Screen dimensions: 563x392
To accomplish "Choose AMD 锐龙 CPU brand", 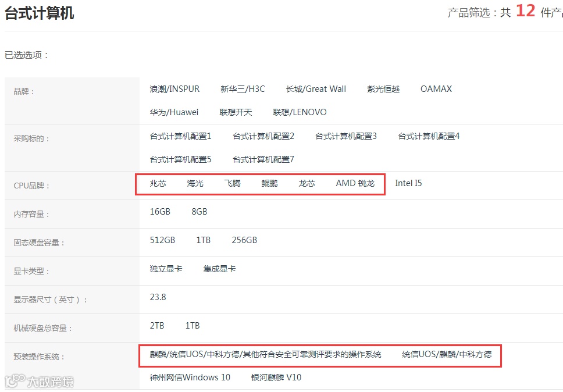I will point(355,183).
